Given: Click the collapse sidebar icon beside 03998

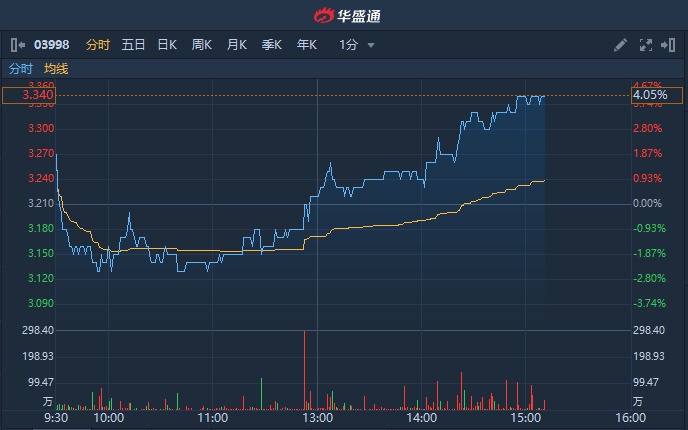Looking at the screenshot, I should pos(17,45).
